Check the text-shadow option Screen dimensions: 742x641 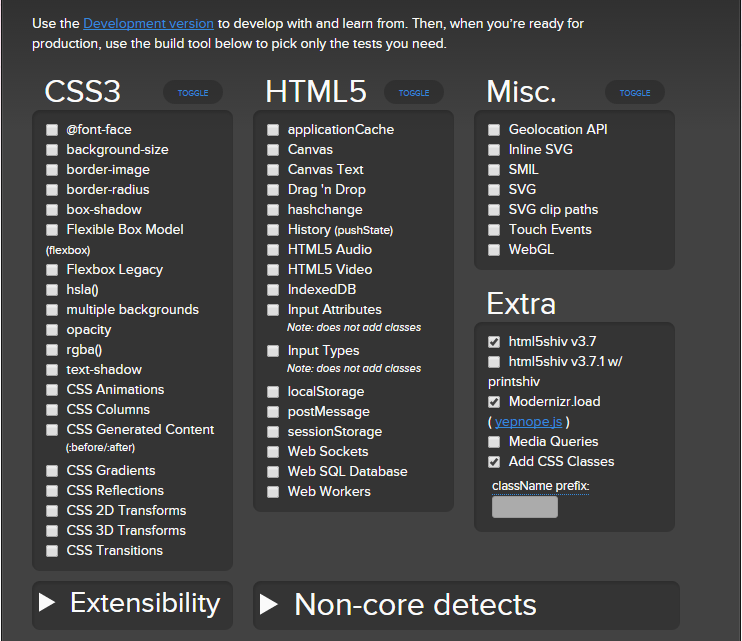click(x=52, y=370)
